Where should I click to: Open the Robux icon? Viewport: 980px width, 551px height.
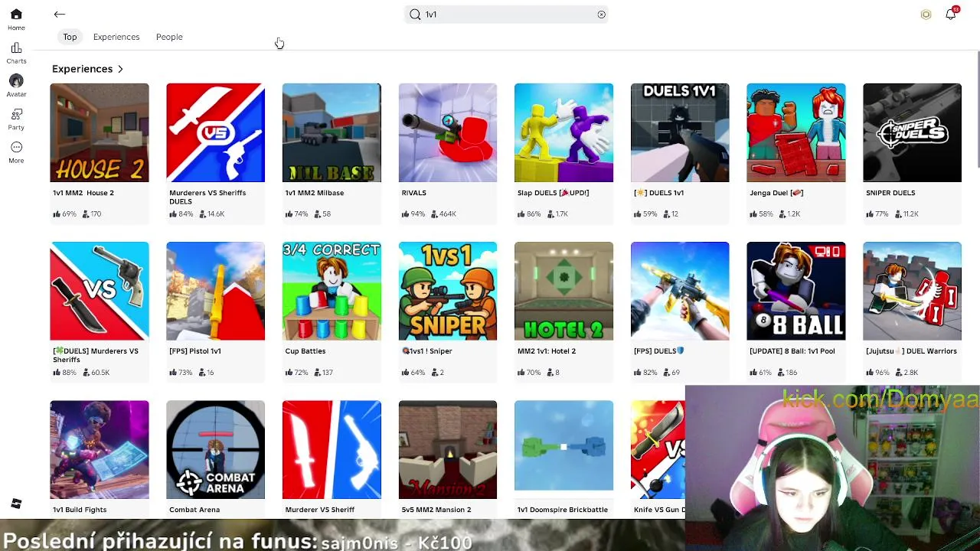[x=926, y=14]
